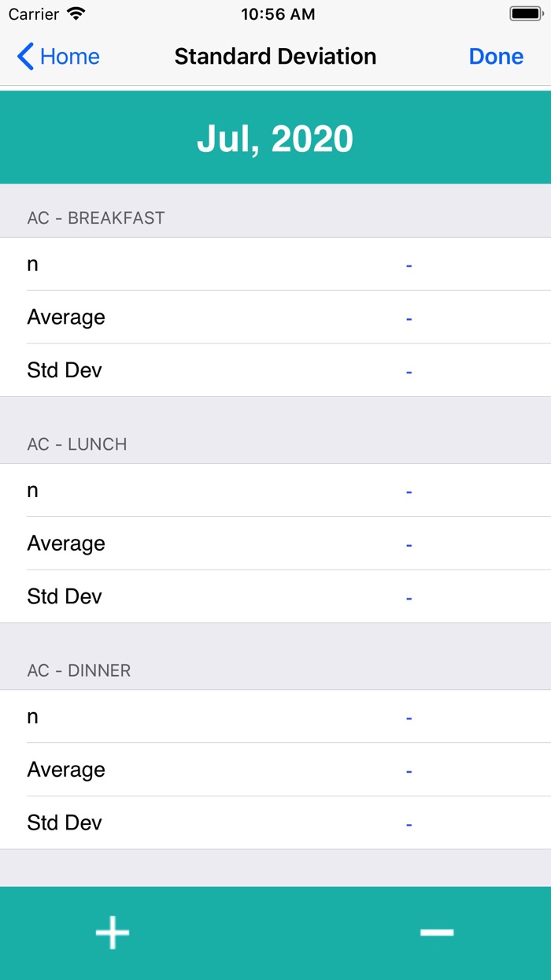Tap the battery icon in status bar
Viewport: 551px width, 980px height.
[x=526, y=14]
